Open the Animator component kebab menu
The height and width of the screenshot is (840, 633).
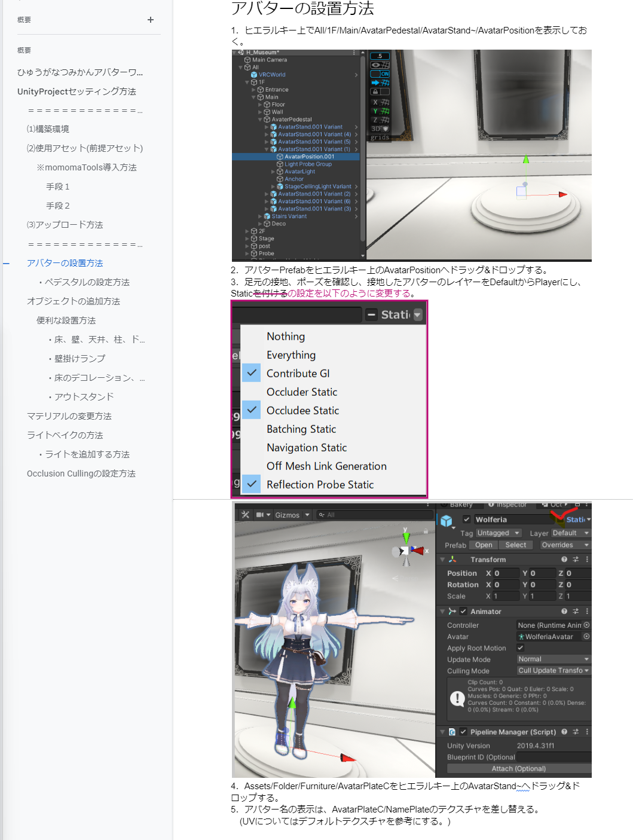click(587, 612)
